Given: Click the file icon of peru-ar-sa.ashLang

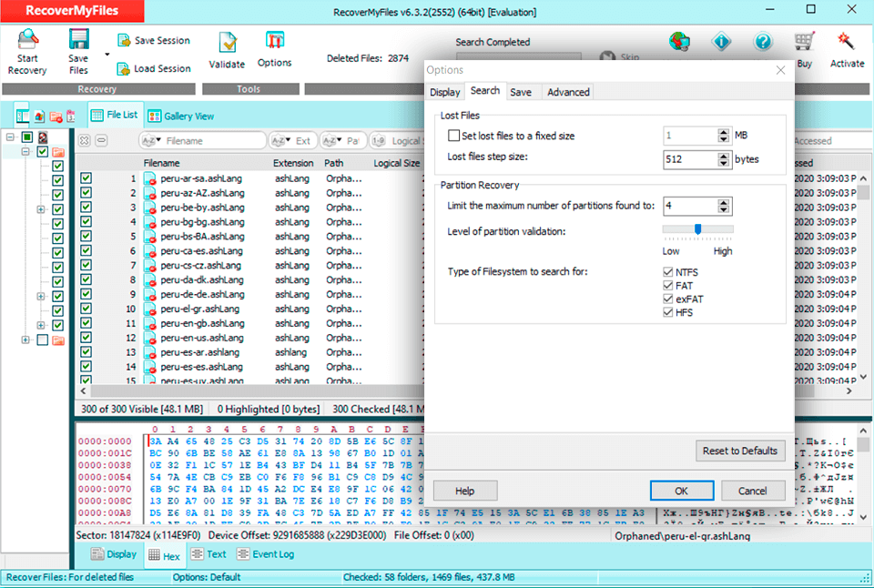Looking at the screenshot, I should [x=149, y=179].
